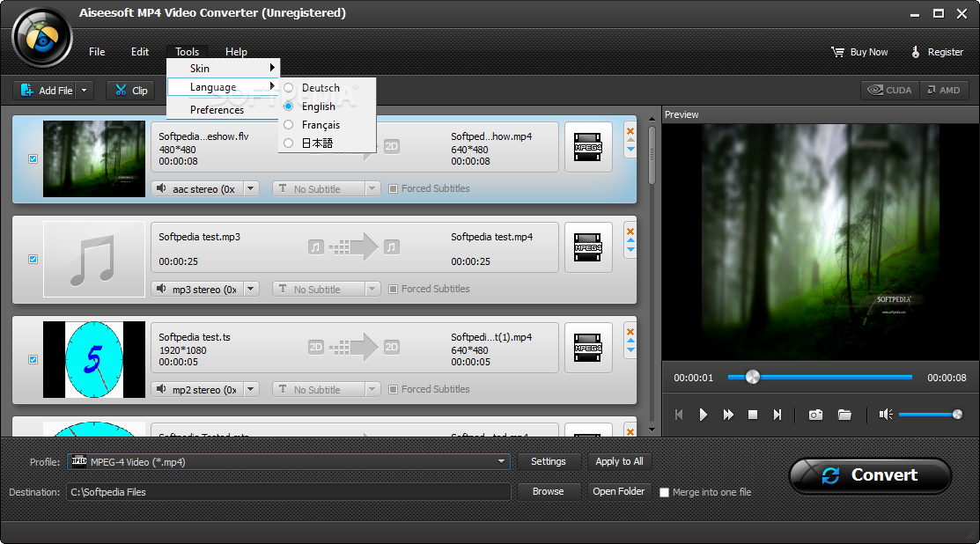Image resolution: width=980 pixels, height=544 pixels.
Task: Open the subtitle dropdown for the ts file
Action: [372, 389]
